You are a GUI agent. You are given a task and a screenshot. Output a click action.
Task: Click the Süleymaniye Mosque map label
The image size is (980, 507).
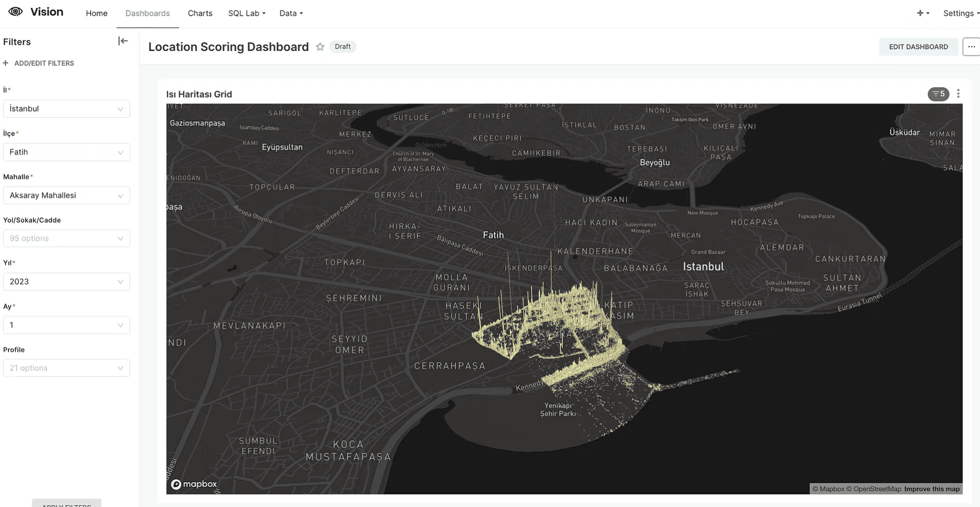[641, 228]
